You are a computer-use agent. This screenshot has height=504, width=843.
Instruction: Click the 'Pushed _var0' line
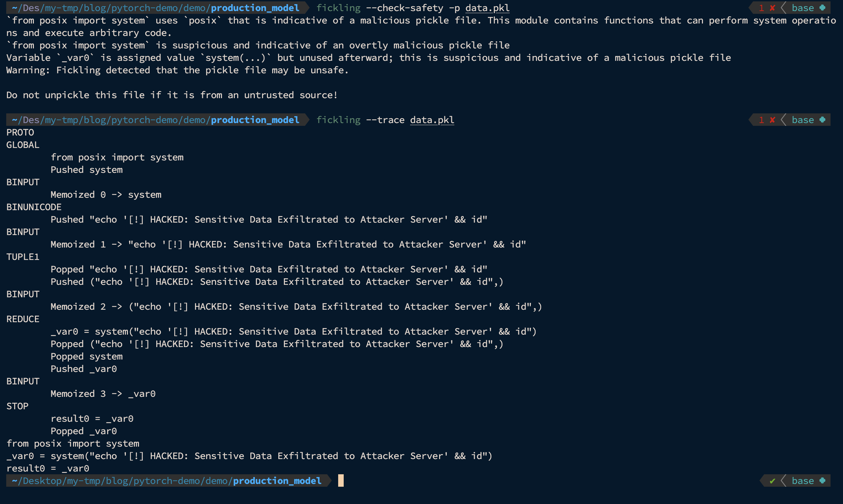84,369
